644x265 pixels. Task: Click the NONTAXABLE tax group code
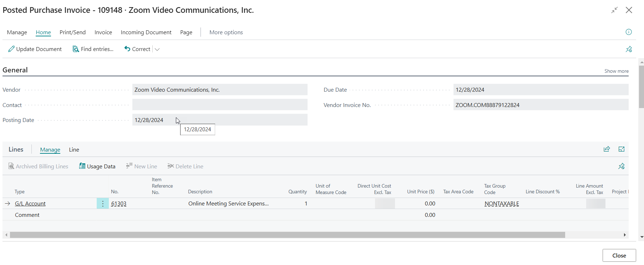coord(502,204)
